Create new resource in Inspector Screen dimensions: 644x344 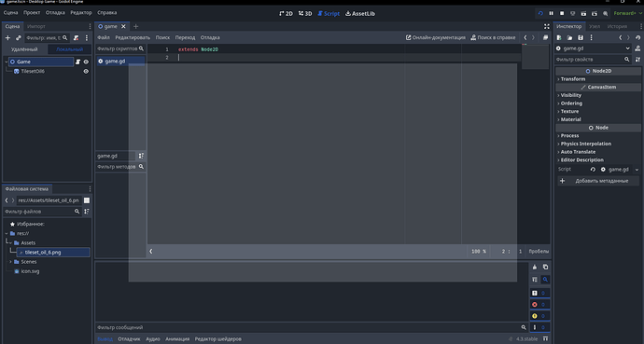(x=559, y=37)
